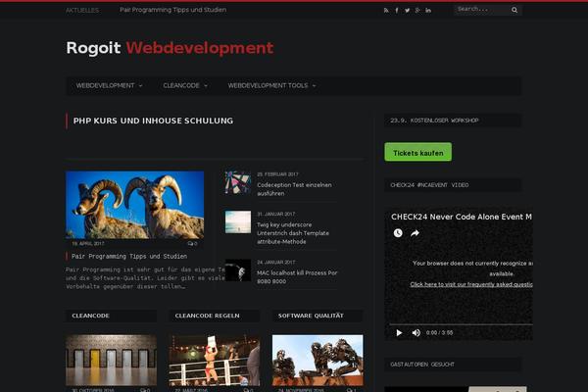Open the robot sculpture image under Software Qualität

point(318,360)
